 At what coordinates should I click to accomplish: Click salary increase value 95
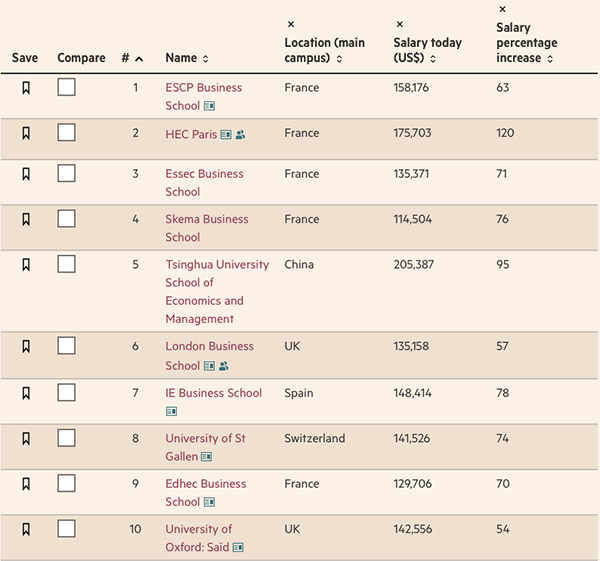pos(503,264)
